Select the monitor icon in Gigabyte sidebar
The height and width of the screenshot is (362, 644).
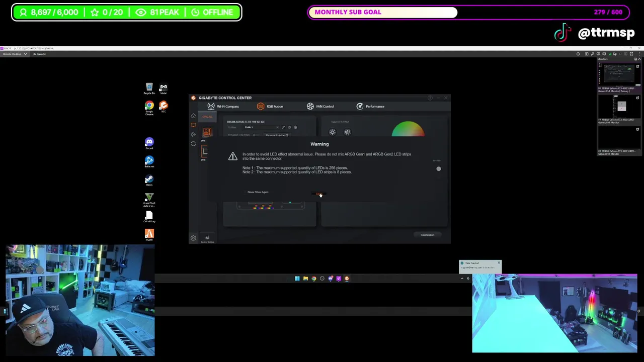tap(193, 125)
